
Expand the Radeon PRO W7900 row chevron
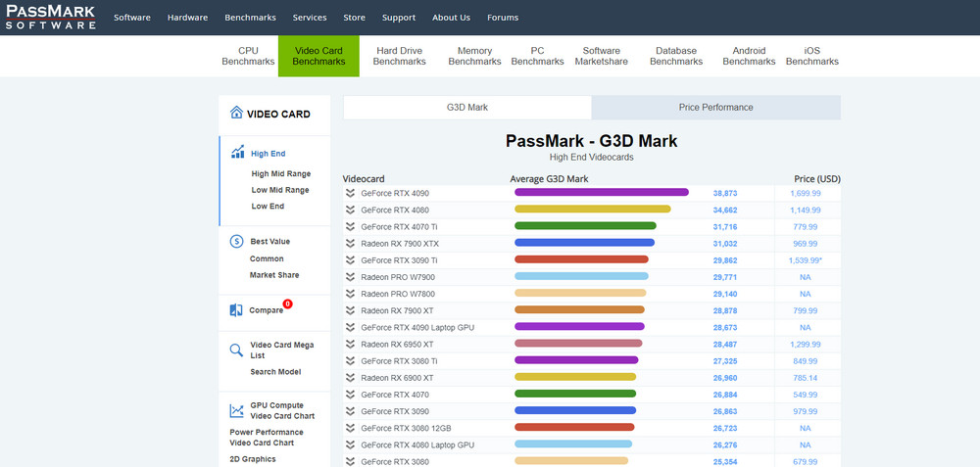(x=350, y=277)
